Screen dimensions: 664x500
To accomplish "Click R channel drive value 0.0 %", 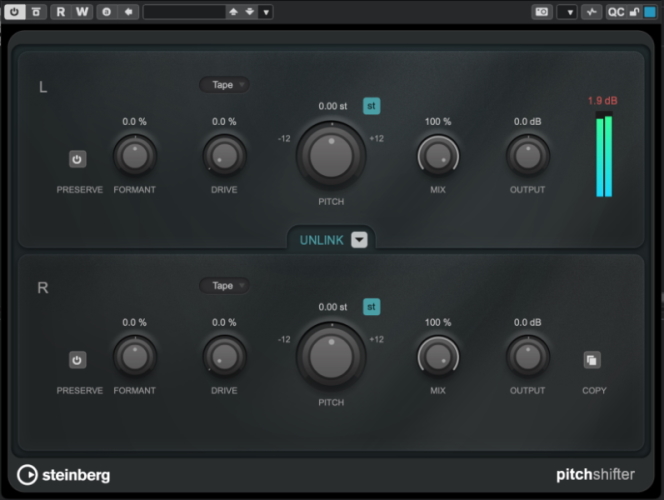I will point(224,322).
